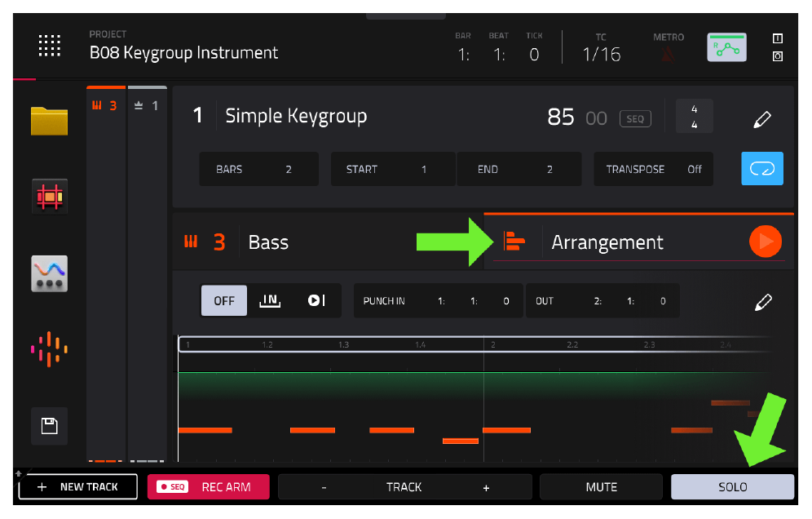This screenshot has width=812, height=519.
Task: Click the BAR position value
Action: point(464,54)
